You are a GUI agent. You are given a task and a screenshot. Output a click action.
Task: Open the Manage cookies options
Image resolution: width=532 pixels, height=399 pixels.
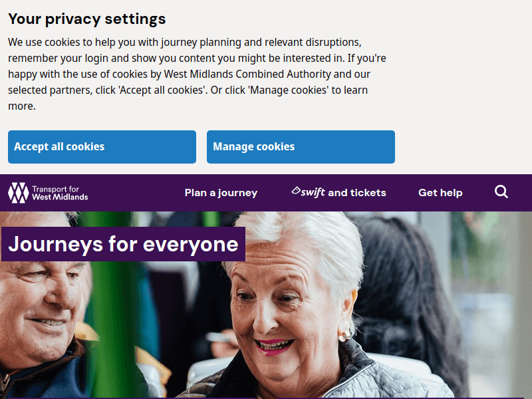click(301, 146)
